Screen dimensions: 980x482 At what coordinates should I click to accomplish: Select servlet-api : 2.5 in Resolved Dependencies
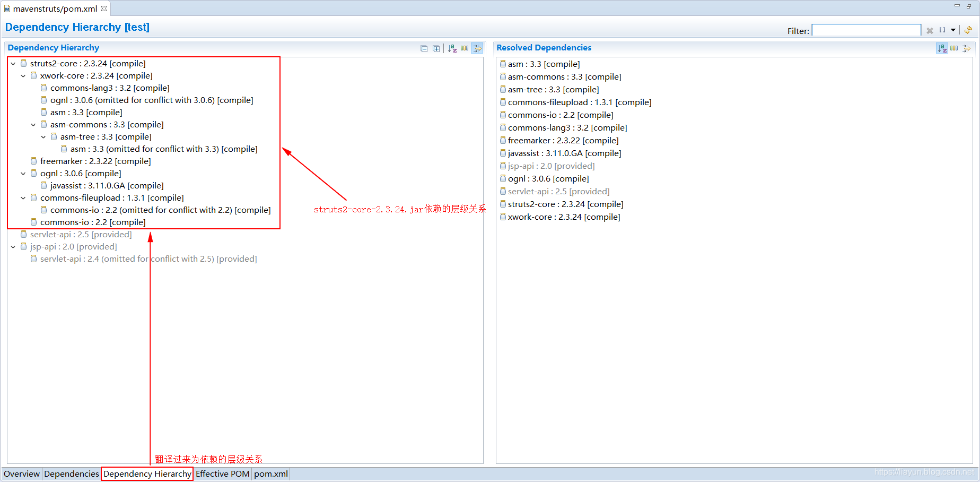pos(559,192)
